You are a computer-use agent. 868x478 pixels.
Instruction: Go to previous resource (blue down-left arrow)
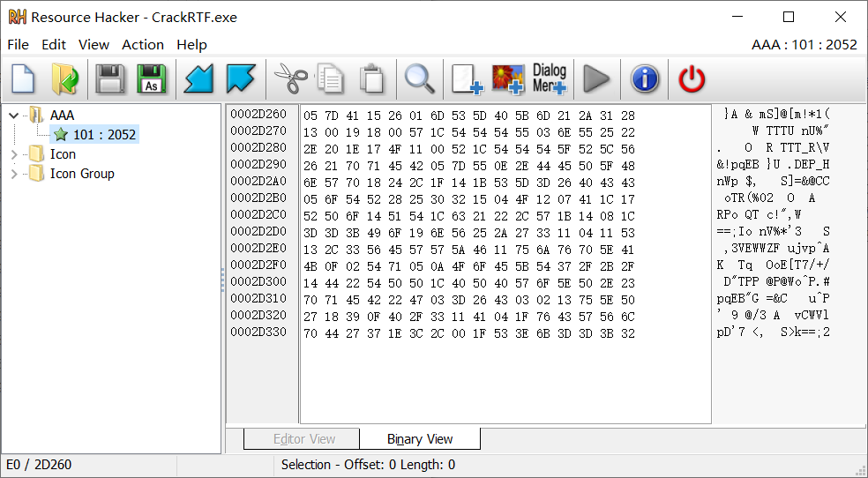tap(198, 78)
